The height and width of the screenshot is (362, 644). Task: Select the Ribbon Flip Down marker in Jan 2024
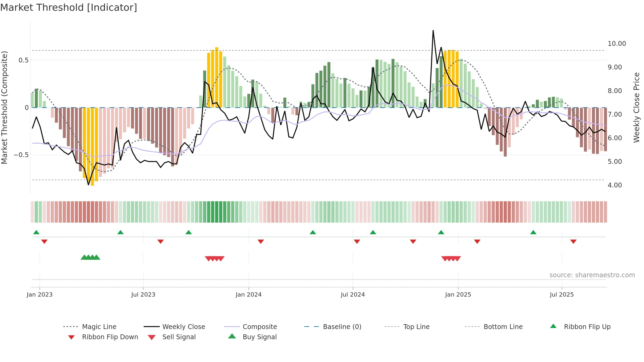point(261,242)
